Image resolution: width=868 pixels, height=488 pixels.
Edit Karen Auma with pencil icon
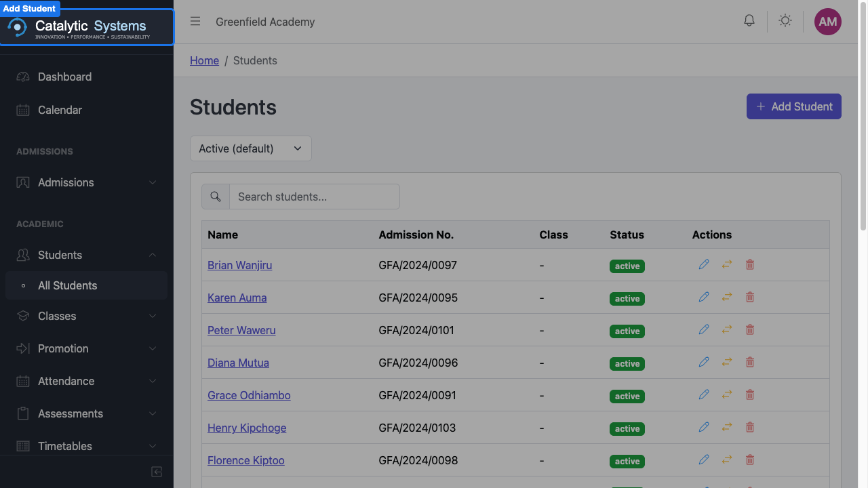[704, 297]
